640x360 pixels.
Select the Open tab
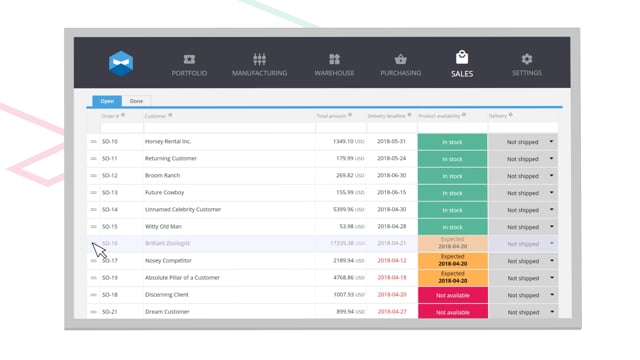(107, 101)
